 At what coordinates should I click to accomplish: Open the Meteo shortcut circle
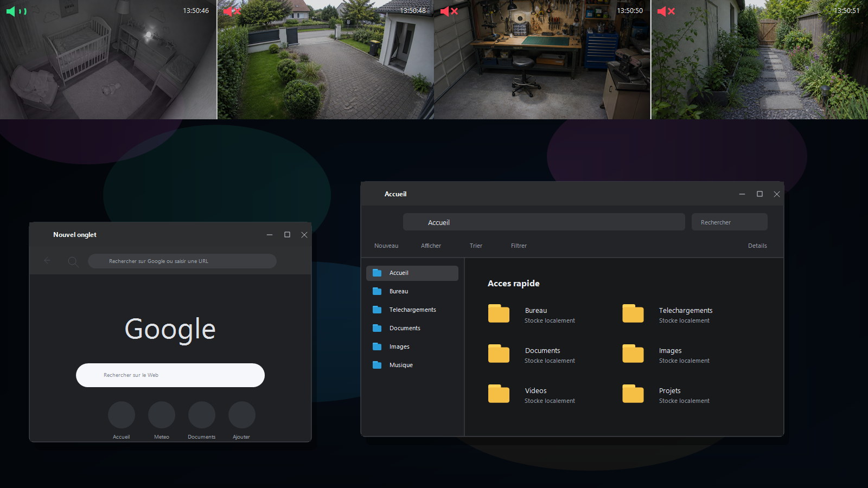162,415
